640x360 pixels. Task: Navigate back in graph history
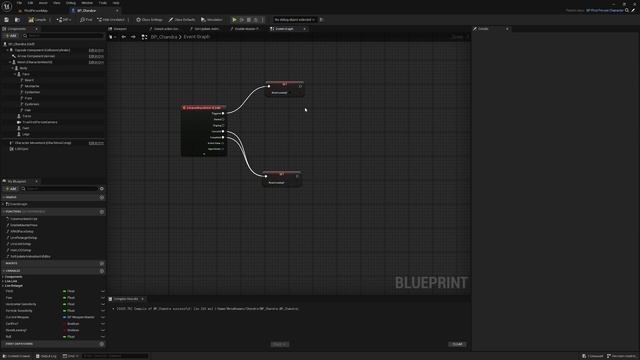(x=124, y=37)
